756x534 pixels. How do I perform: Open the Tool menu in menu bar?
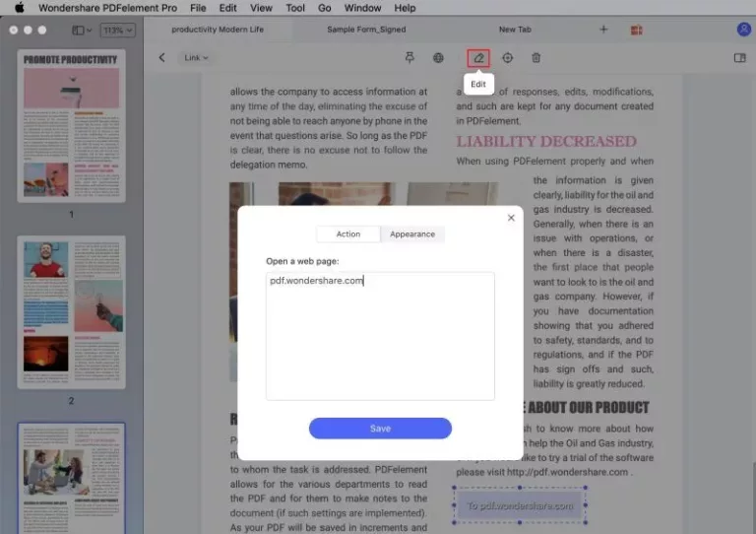295,8
